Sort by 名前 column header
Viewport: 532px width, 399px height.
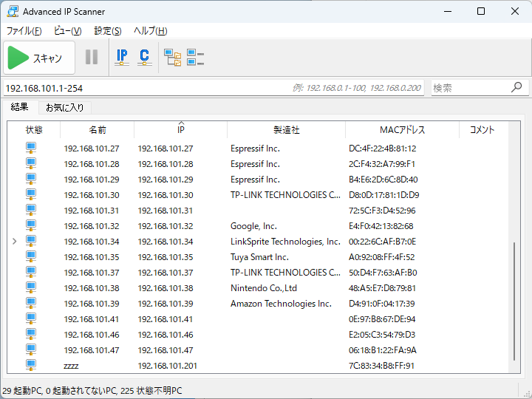coord(98,129)
